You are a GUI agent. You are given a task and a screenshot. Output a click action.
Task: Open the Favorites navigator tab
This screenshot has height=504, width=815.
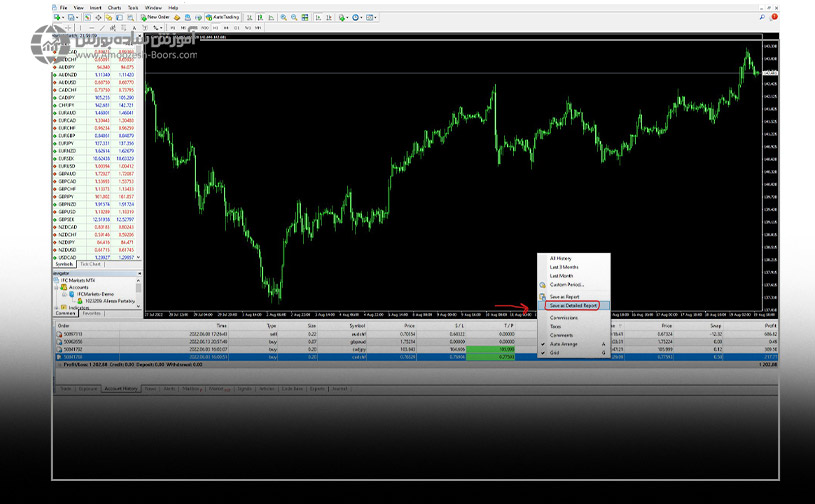click(91, 313)
